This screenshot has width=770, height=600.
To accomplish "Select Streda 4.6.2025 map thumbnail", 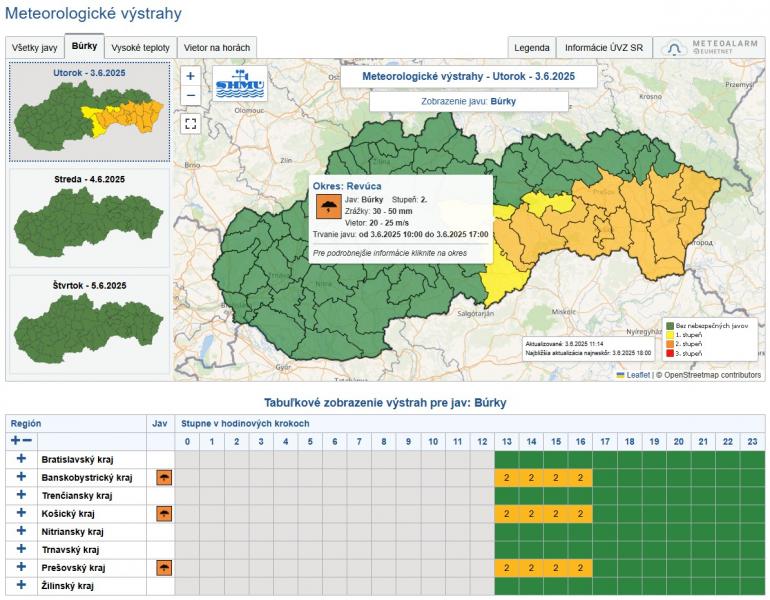I will (x=89, y=218).
